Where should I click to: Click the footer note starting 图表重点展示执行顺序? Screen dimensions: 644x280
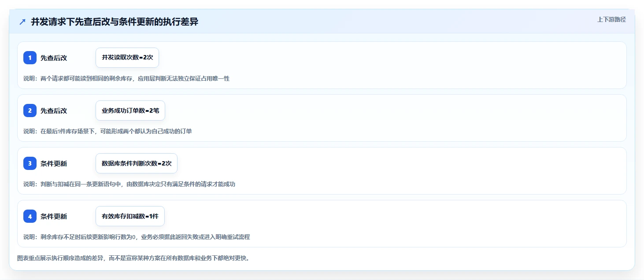(x=133, y=258)
